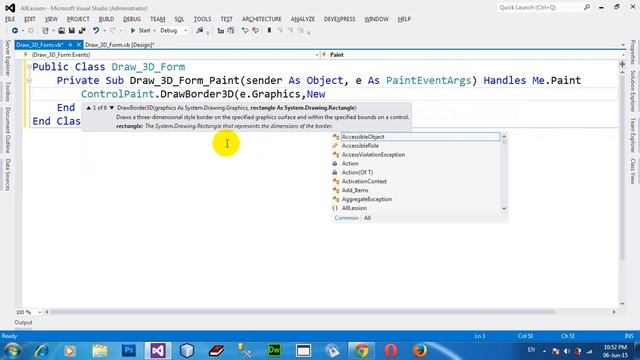This screenshot has width=640, height=360.
Task: Click the New Project toolbar icon
Action: click(x=45, y=31)
